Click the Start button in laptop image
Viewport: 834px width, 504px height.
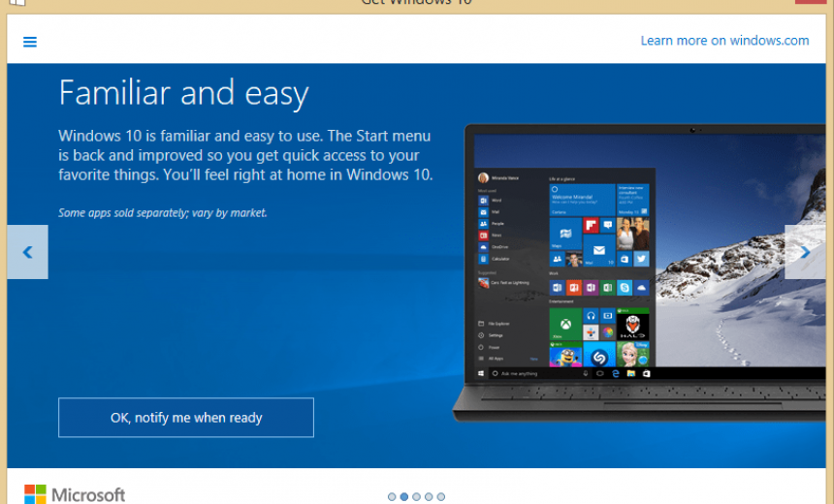click(481, 373)
